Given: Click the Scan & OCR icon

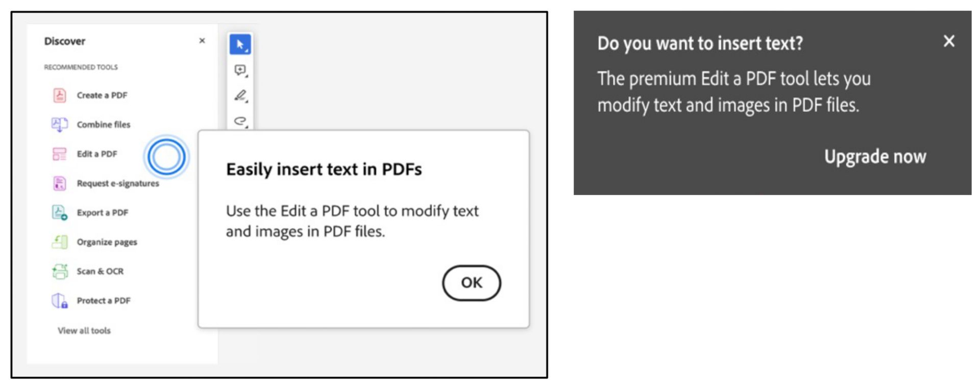Looking at the screenshot, I should click(59, 271).
